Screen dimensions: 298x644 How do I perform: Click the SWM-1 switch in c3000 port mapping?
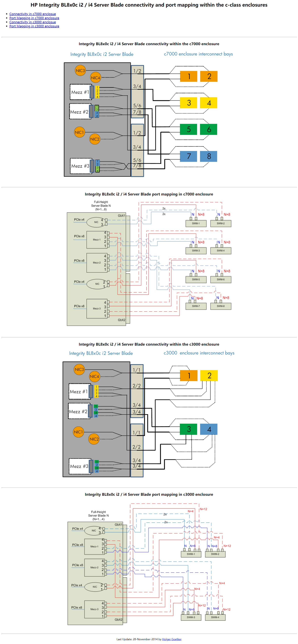coord(191,554)
